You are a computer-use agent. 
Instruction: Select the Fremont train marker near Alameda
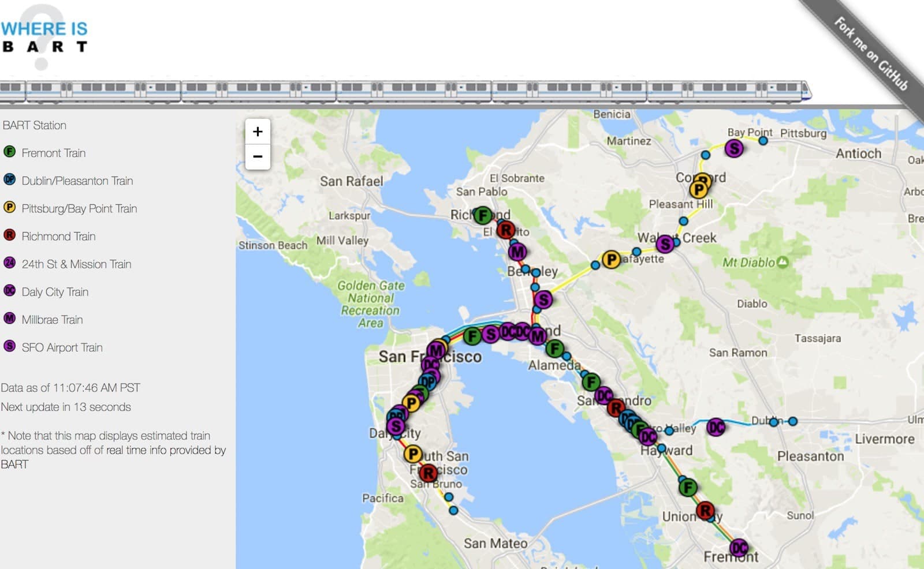pos(555,349)
